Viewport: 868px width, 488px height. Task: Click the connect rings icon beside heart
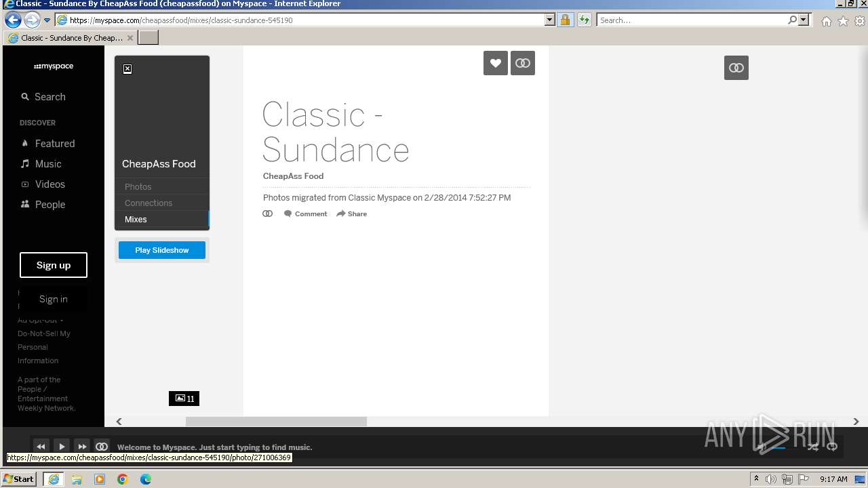point(523,63)
